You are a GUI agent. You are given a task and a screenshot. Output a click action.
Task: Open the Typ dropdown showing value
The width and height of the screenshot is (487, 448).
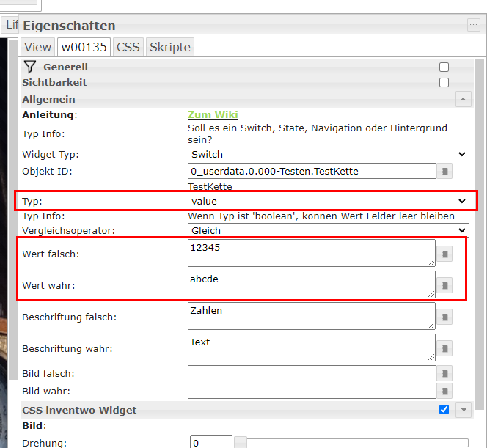click(x=328, y=201)
